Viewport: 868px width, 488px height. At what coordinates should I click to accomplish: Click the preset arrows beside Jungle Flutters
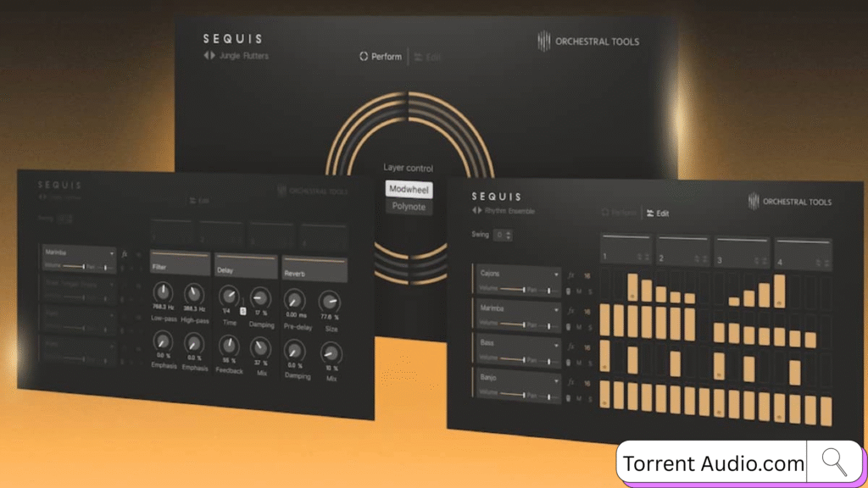(x=209, y=56)
